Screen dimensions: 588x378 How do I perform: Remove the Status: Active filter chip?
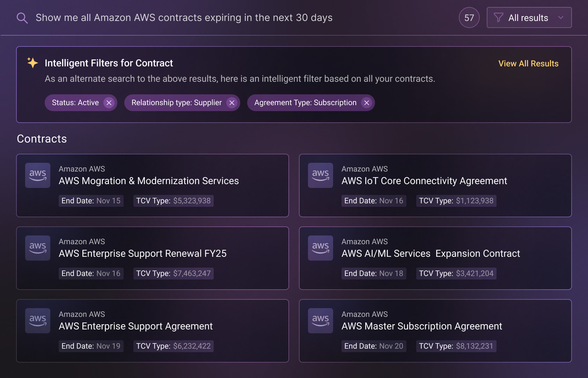point(109,103)
